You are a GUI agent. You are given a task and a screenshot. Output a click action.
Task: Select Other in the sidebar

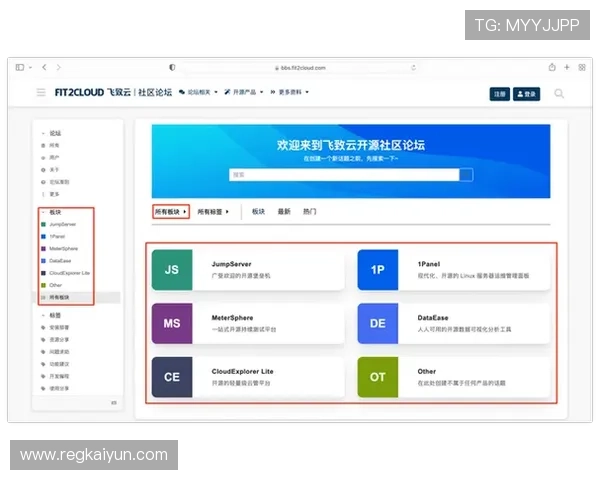click(51, 285)
